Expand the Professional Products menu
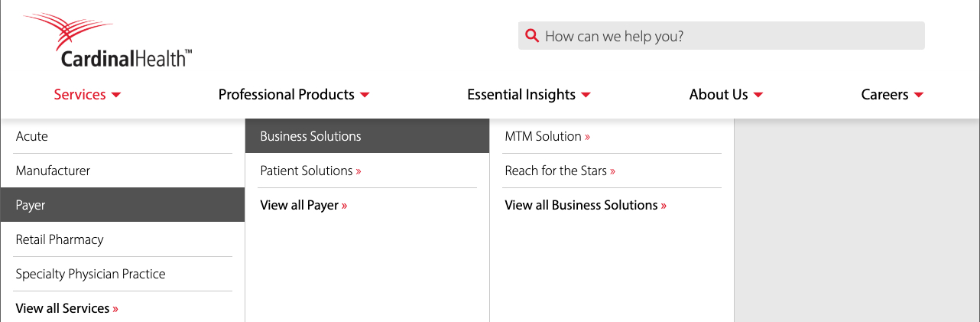 click(x=294, y=95)
